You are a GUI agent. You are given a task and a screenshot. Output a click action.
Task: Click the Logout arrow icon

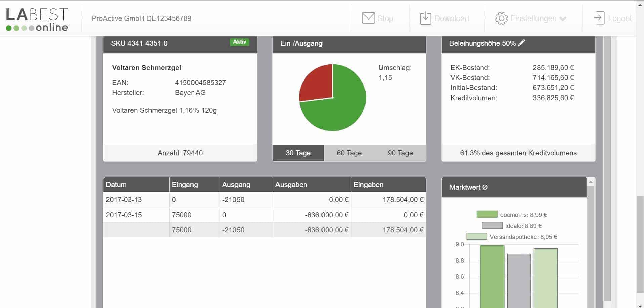599,18
